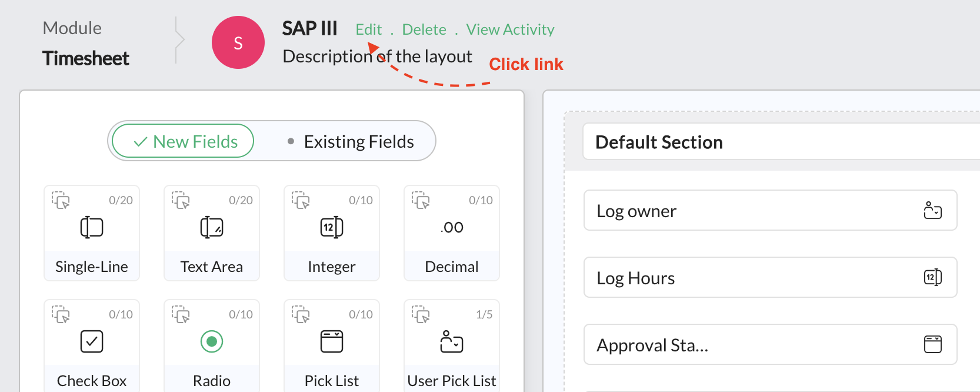
Task: Select the Check Box field icon
Action: 92,341
